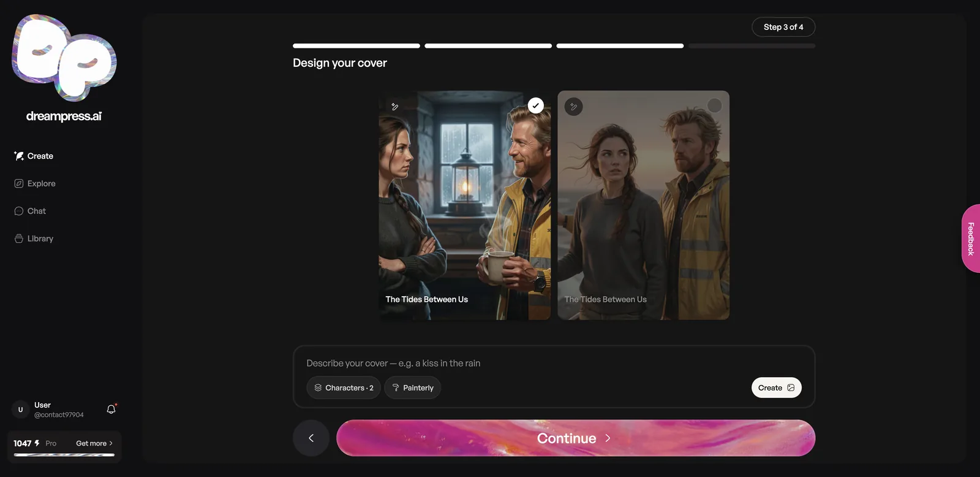980x477 pixels.
Task: Click the Step 3 of 4 indicator
Action: coord(783,27)
